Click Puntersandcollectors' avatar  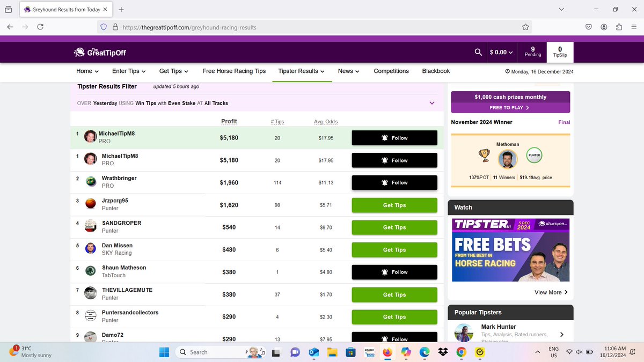(x=91, y=315)
